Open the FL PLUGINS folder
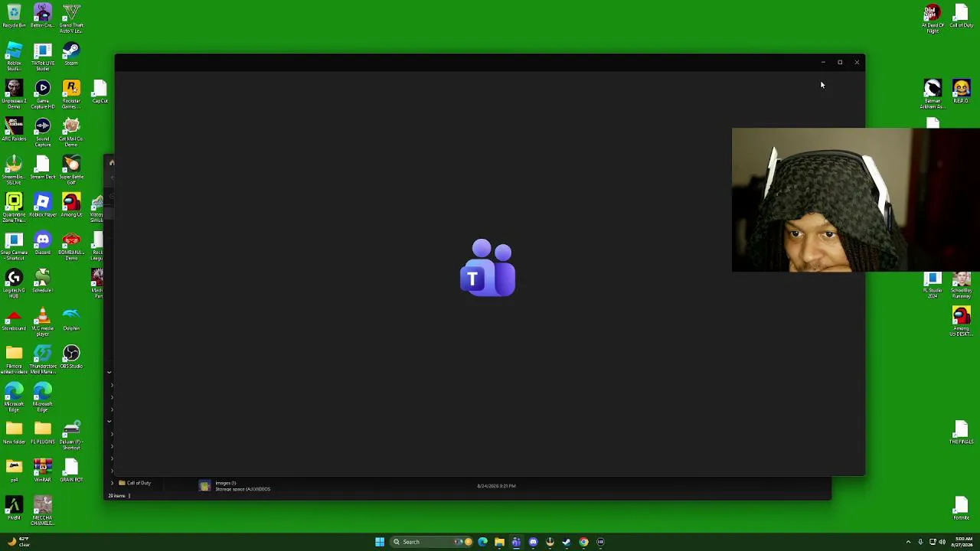980x551 pixels. coord(43,432)
